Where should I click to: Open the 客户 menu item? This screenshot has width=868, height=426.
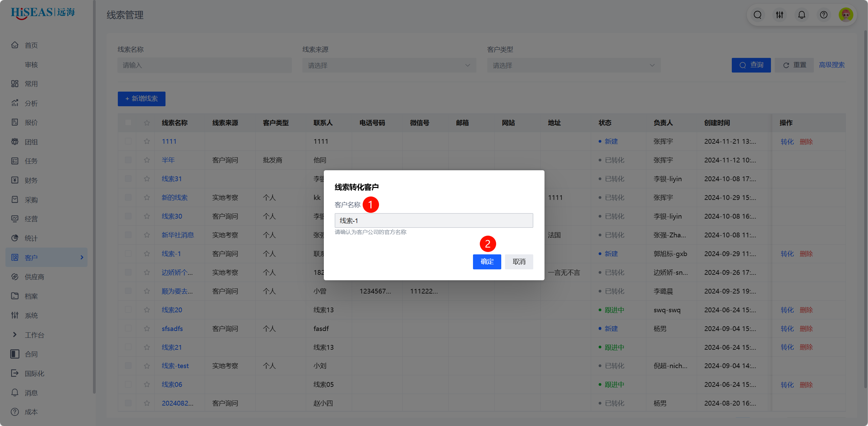[46, 257]
